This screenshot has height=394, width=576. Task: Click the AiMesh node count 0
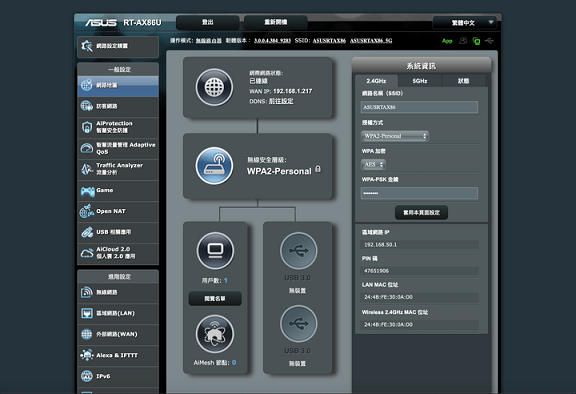(234, 362)
